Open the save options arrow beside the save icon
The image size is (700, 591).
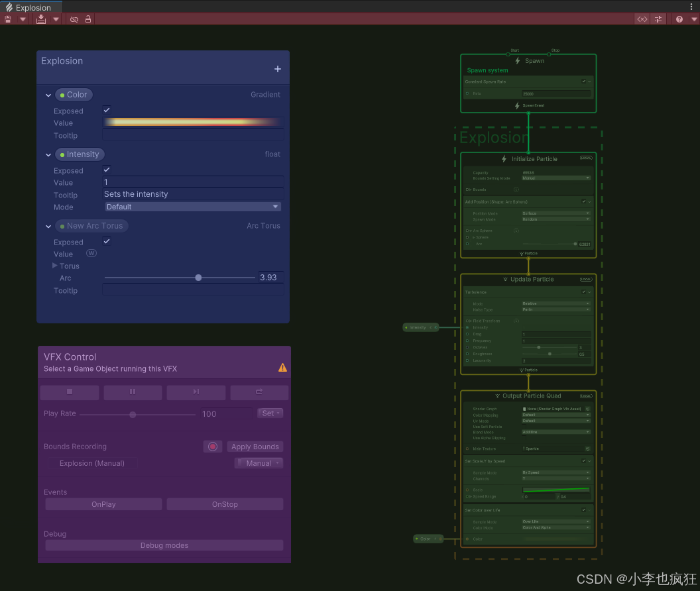point(23,19)
